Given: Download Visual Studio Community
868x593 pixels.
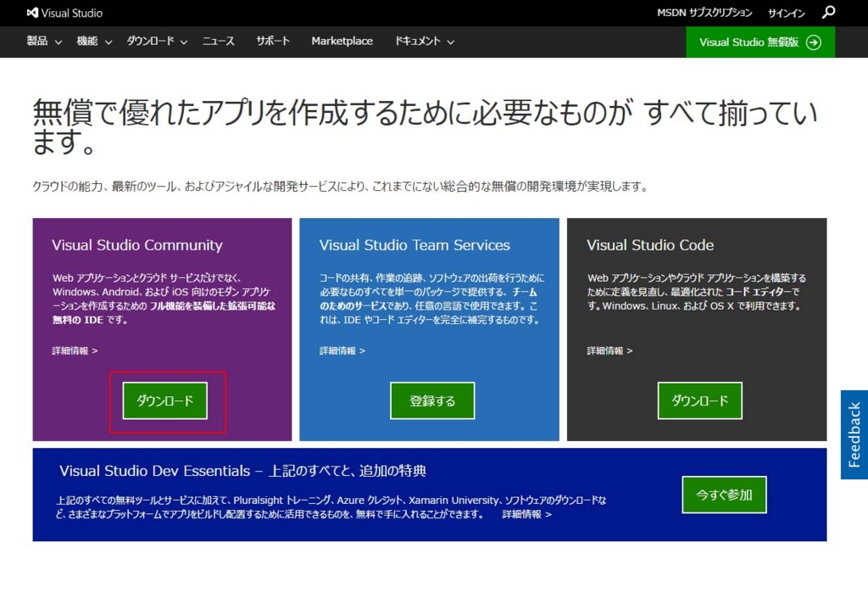Looking at the screenshot, I should 165,400.
